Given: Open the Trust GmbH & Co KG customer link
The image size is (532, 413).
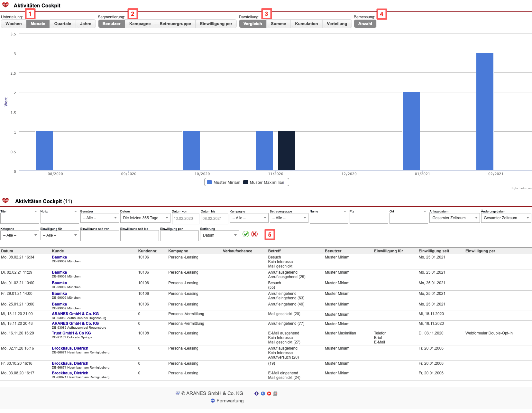Looking at the screenshot, I should tap(71, 333).
